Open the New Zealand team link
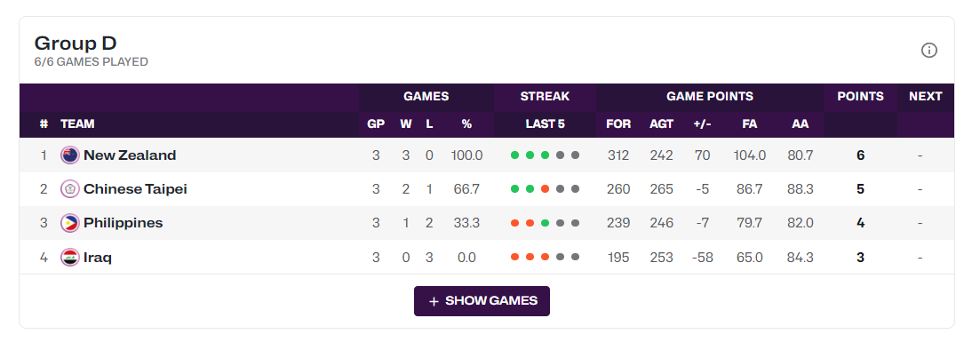 [130, 155]
